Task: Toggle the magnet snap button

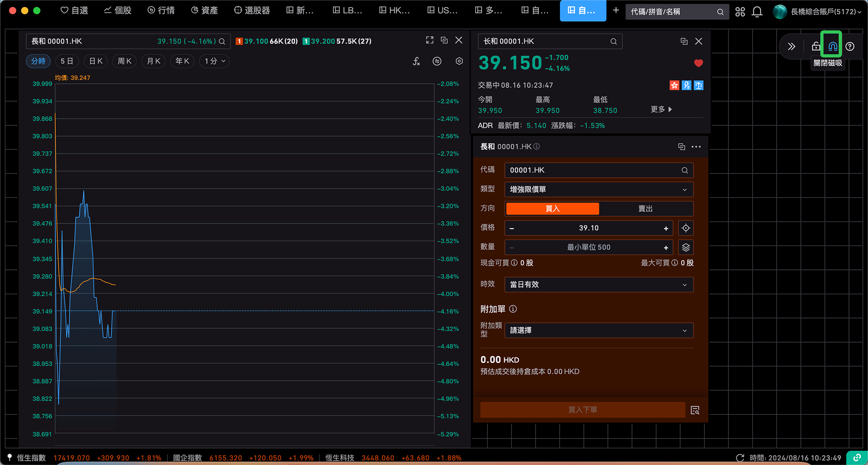Action: (832, 47)
